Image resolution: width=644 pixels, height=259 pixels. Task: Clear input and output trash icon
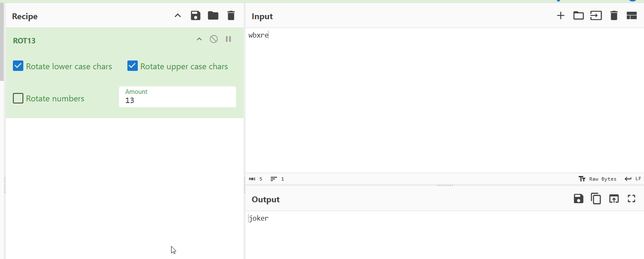pyautogui.click(x=614, y=16)
